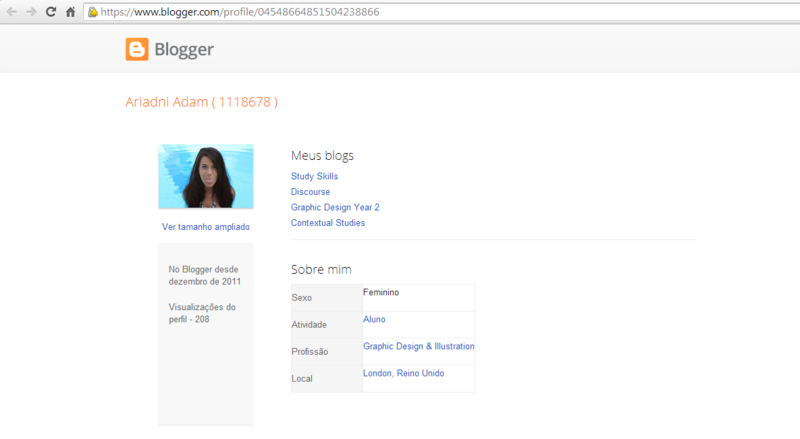The image size is (800, 439).
Task: Go to the browser home icon
Action: (x=70, y=12)
